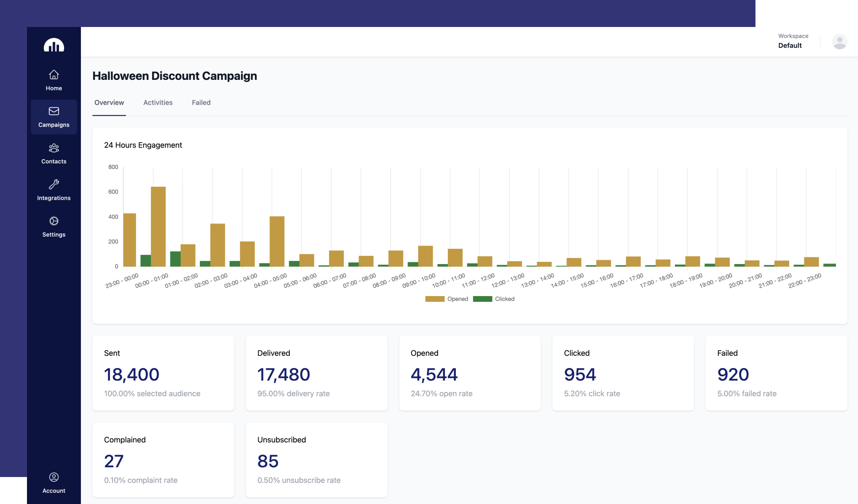This screenshot has height=504, width=858.
Task: Toggle the Clicked legend series
Action: pyautogui.click(x=504, y=299)
